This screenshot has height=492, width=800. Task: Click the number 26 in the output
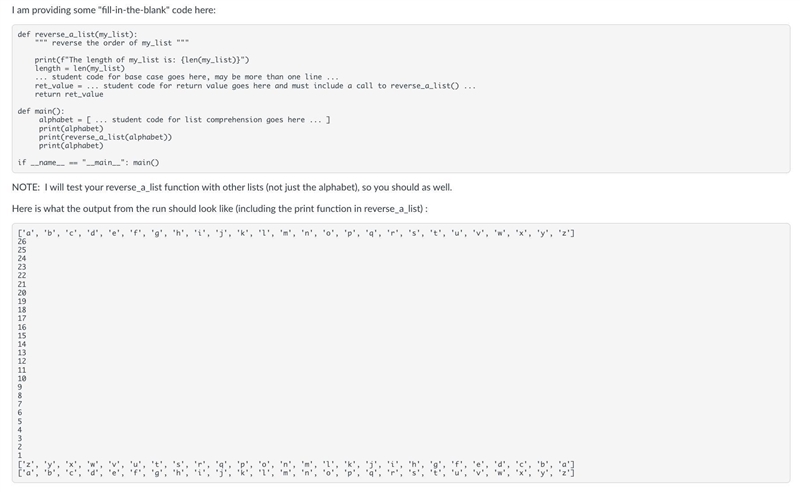22,241
